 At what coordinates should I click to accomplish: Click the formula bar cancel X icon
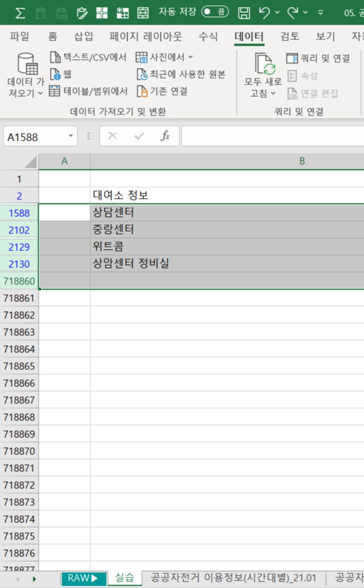113,136
